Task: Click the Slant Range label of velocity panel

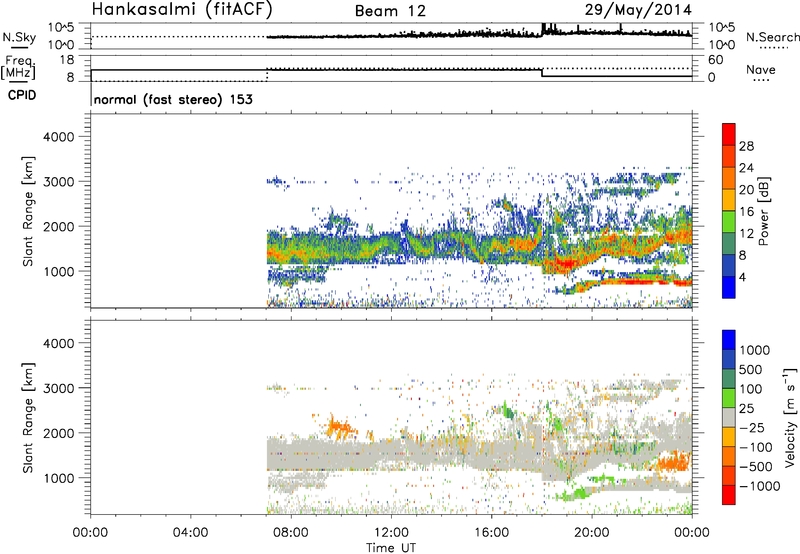Action: click(28, 418)
